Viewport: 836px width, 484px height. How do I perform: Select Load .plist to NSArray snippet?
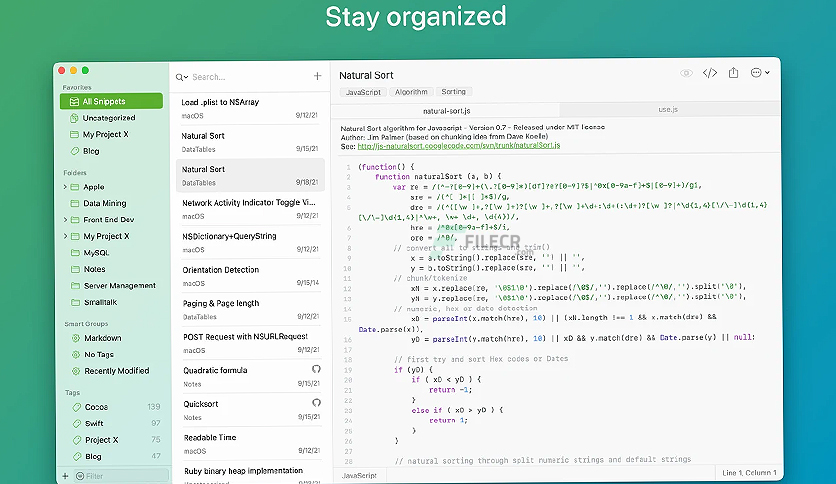point(250,109)
